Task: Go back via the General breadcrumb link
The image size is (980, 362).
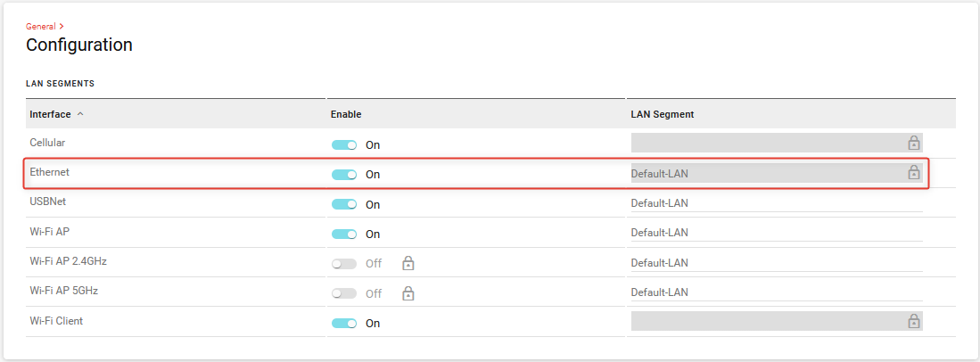Action: 40,27
